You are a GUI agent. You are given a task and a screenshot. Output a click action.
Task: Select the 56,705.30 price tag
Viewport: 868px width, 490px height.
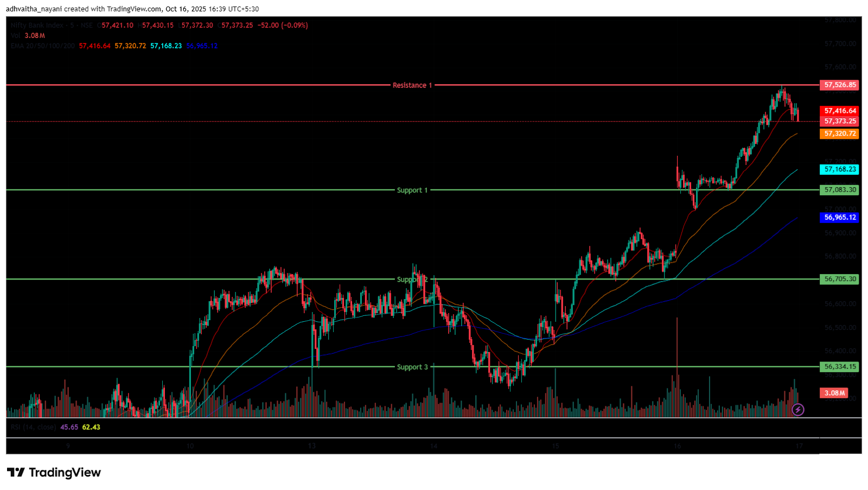point(839,279)
